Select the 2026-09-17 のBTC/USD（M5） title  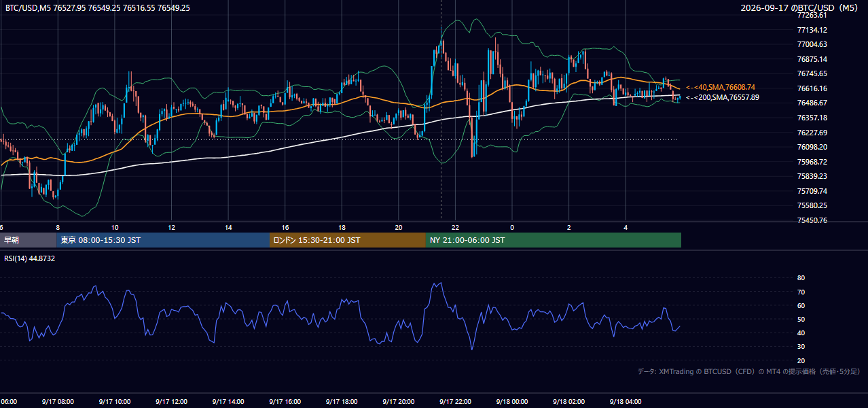pyautogui.click(x=801, y=8)
